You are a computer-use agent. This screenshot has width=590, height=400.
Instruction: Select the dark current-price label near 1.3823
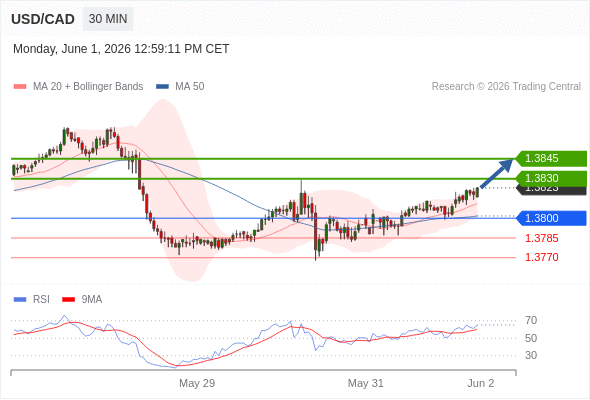(x=551, y=190)
